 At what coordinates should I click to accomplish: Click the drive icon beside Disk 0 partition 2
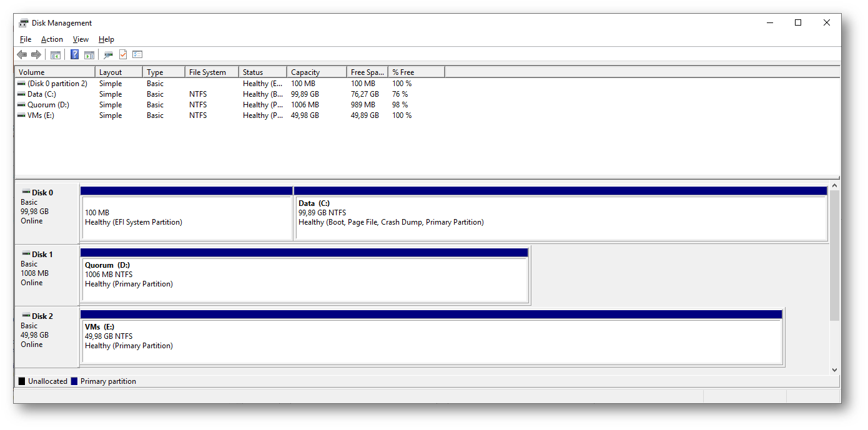(22, 84)
